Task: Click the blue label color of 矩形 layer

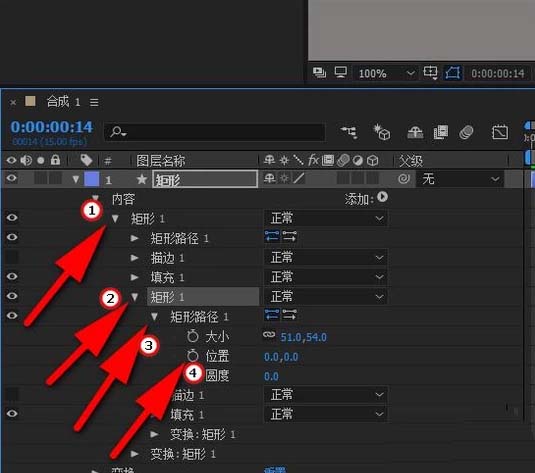Action: tap(91, 179)
